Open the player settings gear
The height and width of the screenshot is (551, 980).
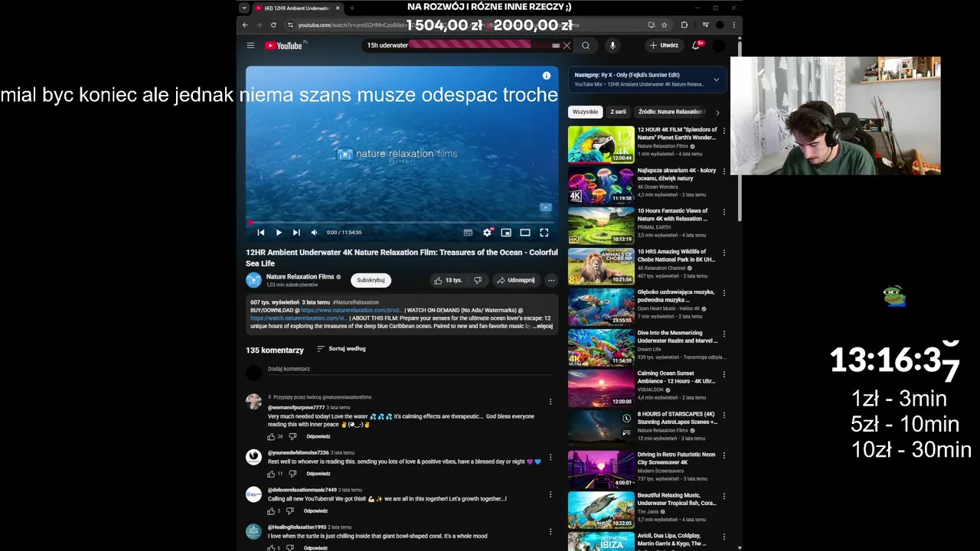tap(487, 233)
